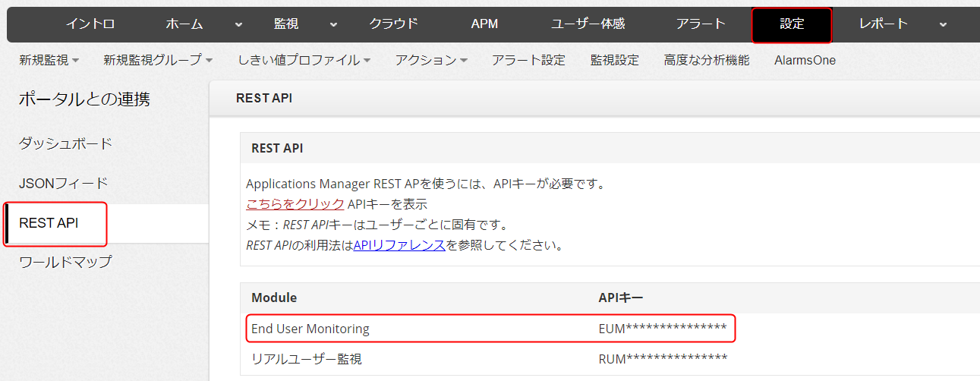
Task: Select the アラート tab
Action: click(x=701, y=24)
